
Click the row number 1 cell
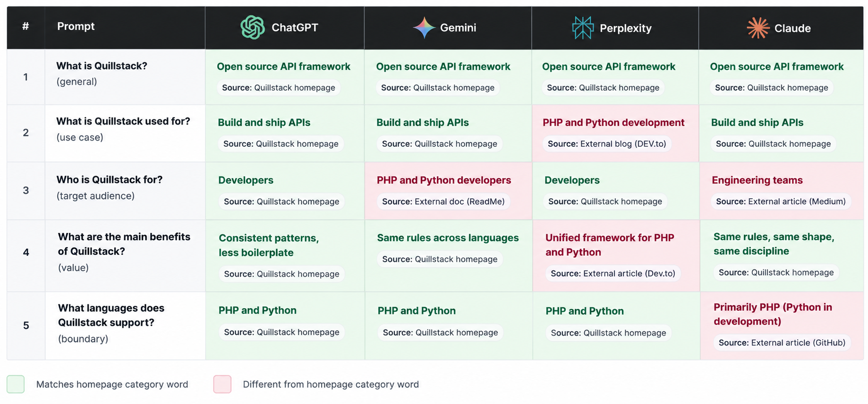(26, 77)
